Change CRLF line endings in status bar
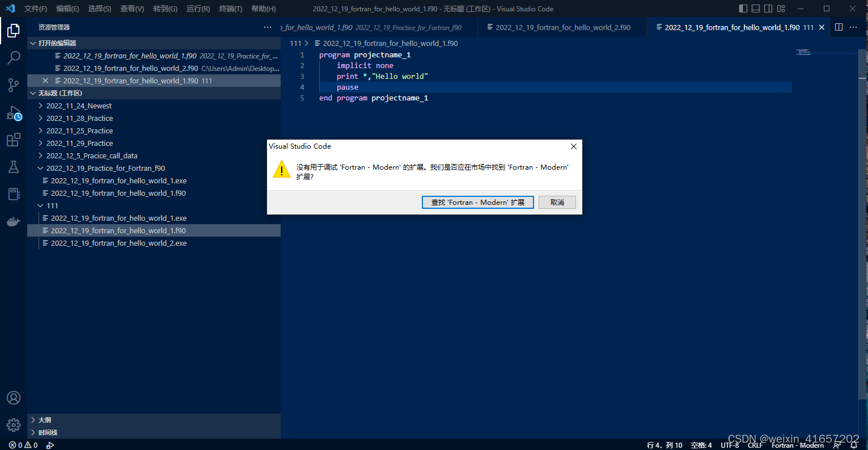Viewport: 868px width, 450px height. tap(755, 445)
